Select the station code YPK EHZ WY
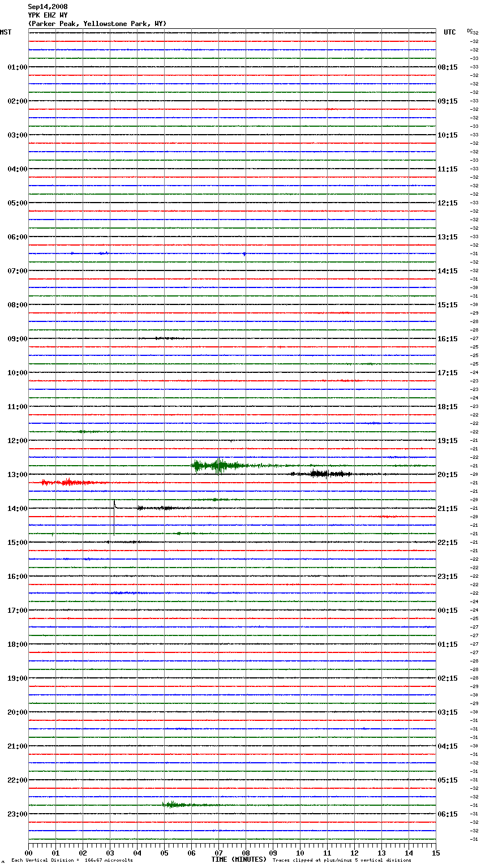The width and height of the screenshot is (481, 868). coord(48,15)
